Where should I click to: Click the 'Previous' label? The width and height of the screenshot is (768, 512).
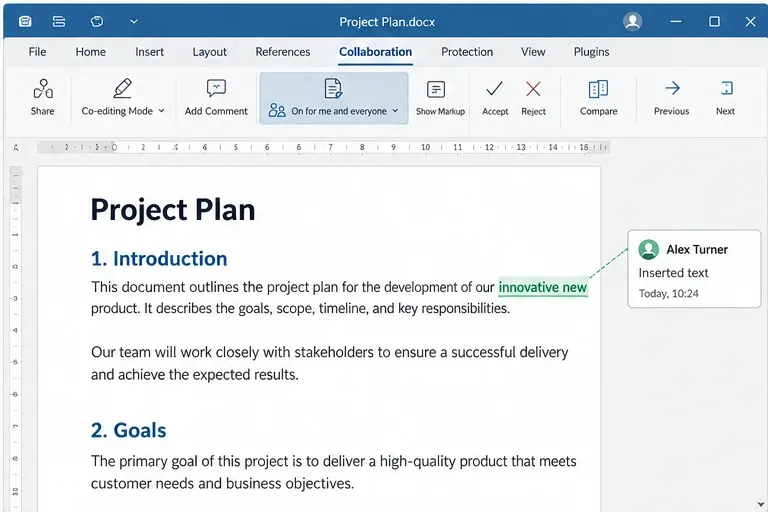point(672,111)
